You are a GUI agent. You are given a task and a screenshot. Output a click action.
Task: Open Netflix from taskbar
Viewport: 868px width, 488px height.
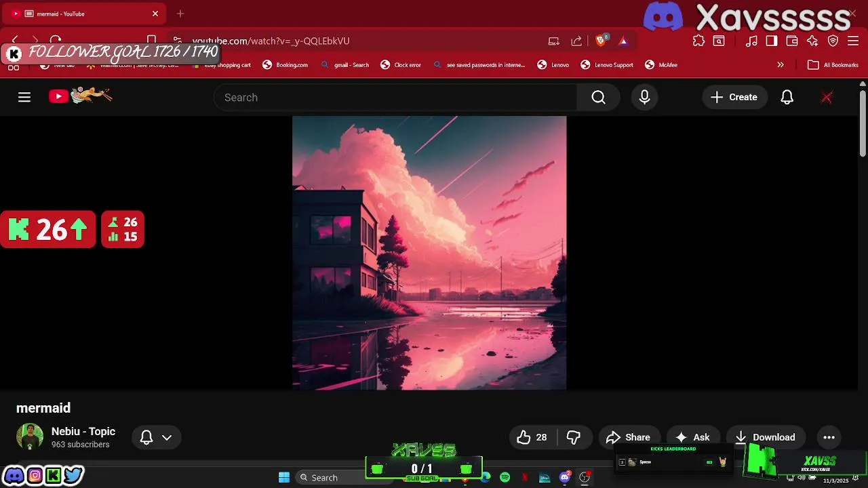click(x=525, y=478)
